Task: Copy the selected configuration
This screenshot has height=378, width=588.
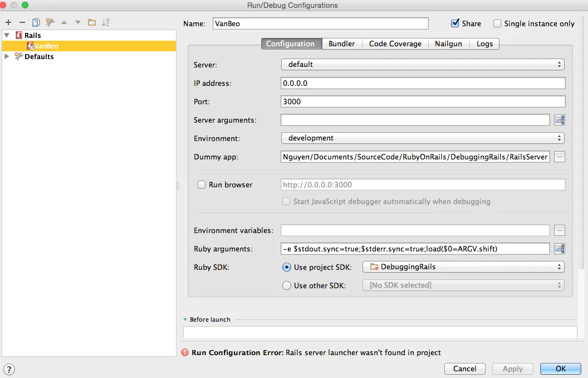Action: pos(36,22)
